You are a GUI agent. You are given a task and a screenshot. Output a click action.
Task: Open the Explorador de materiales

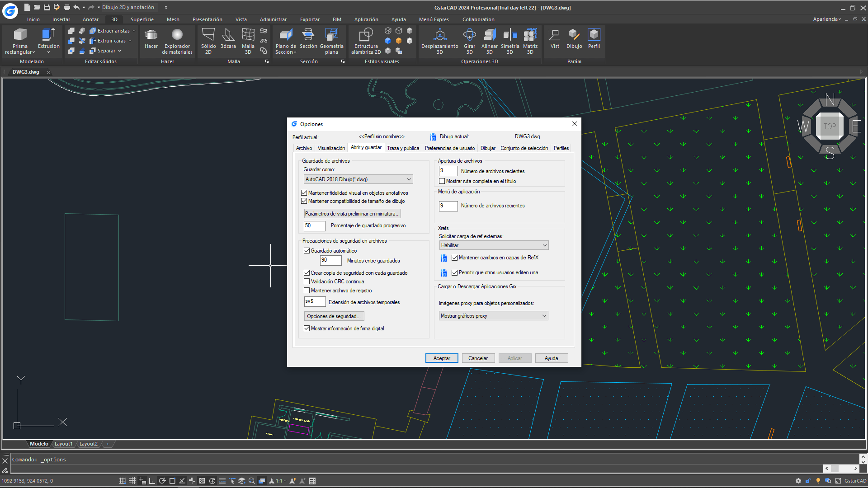[x=177, y=35]
